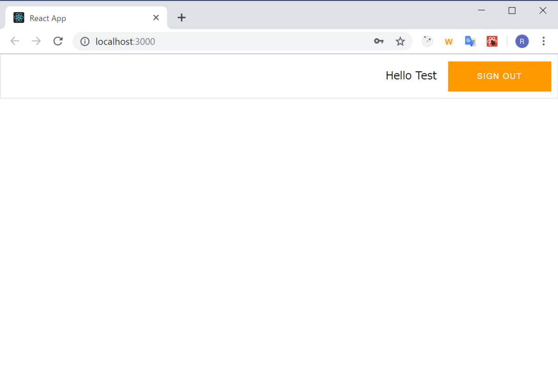The height and width of the screenshot is (392, 558).
Task: Open saved passwords via the key icon
Action: (x=379, y=41)
